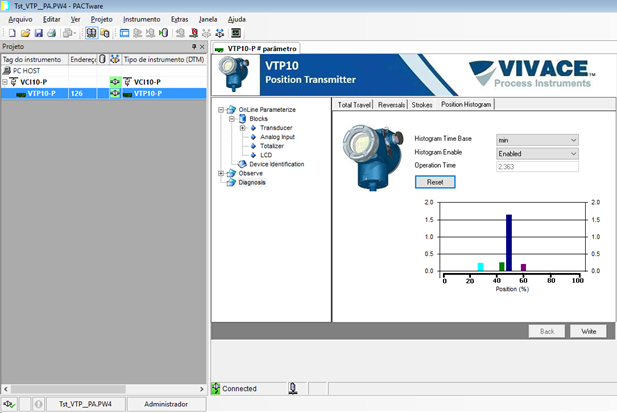617x413 pixels.
Task: Click the New project toolbar icon
Action: (12, 33)
